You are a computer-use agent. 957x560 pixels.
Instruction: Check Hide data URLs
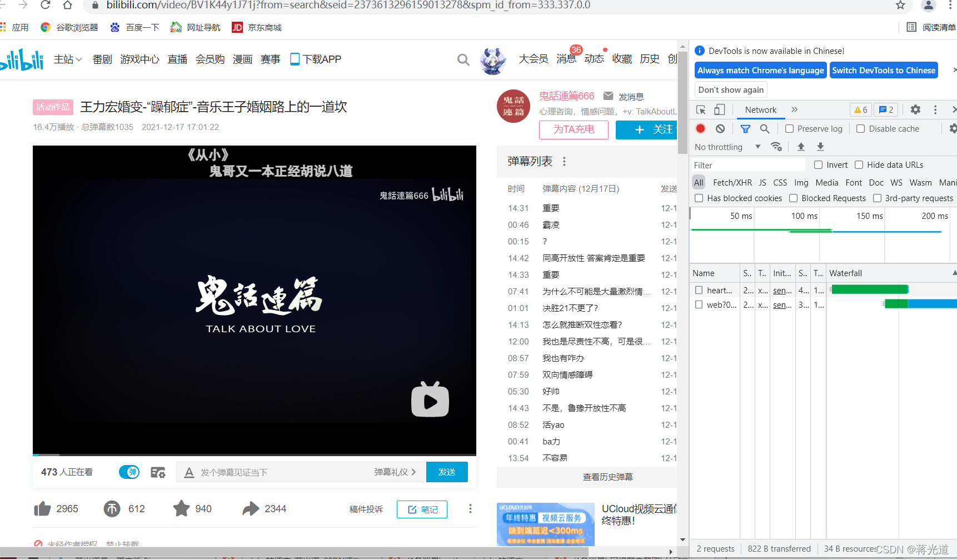pos(859,164)
